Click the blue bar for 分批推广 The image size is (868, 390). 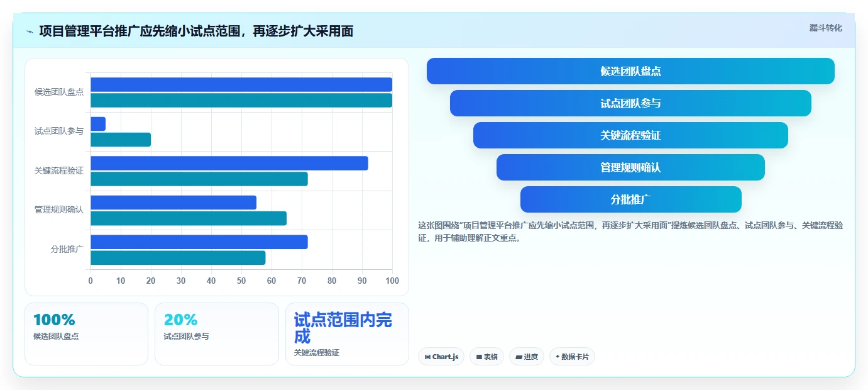click(x=199, y=242)
